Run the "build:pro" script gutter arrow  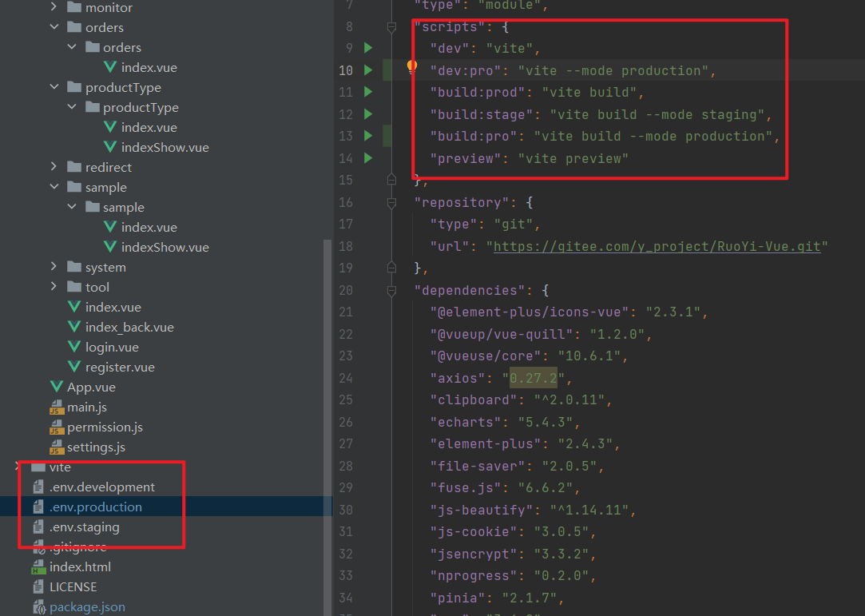coord(368,136)
